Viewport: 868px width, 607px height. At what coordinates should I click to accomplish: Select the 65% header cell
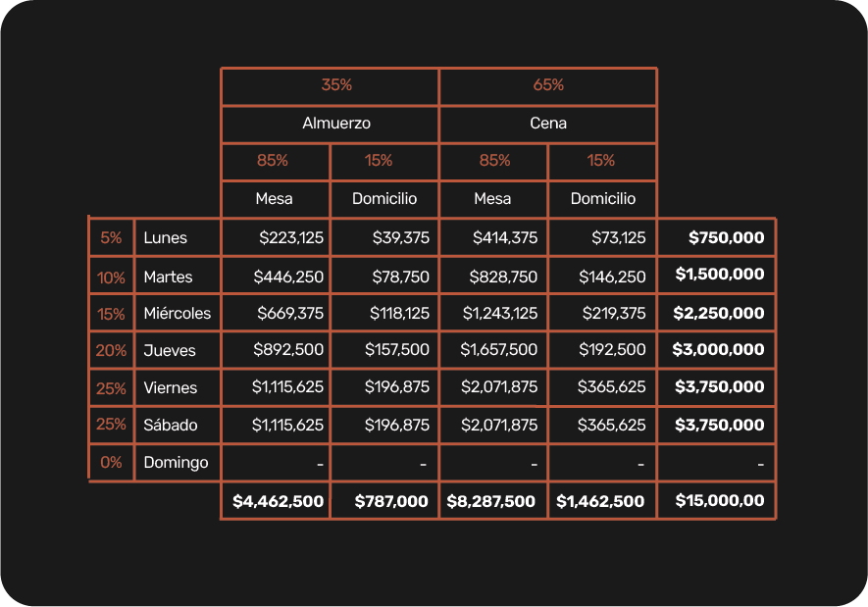(548, 85)
